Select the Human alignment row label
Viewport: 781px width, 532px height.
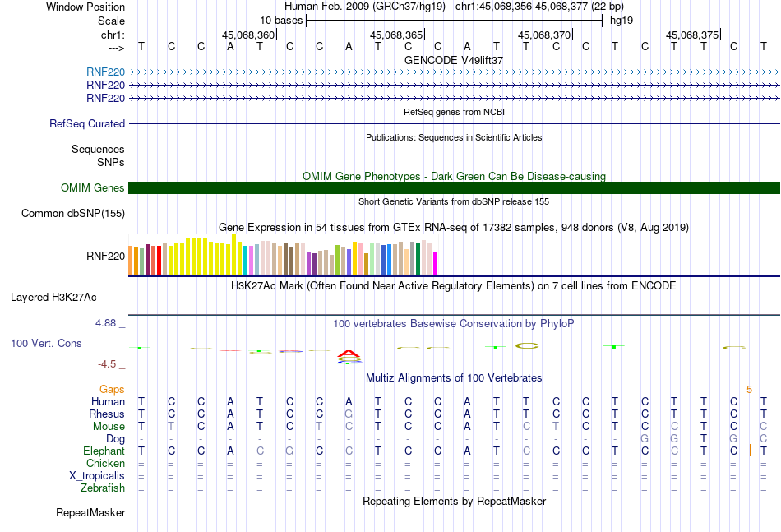coord(108,401)
